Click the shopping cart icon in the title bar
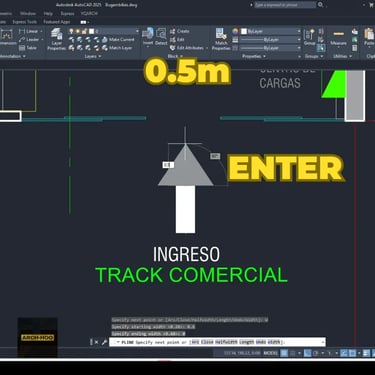 (x=371, y=5)
